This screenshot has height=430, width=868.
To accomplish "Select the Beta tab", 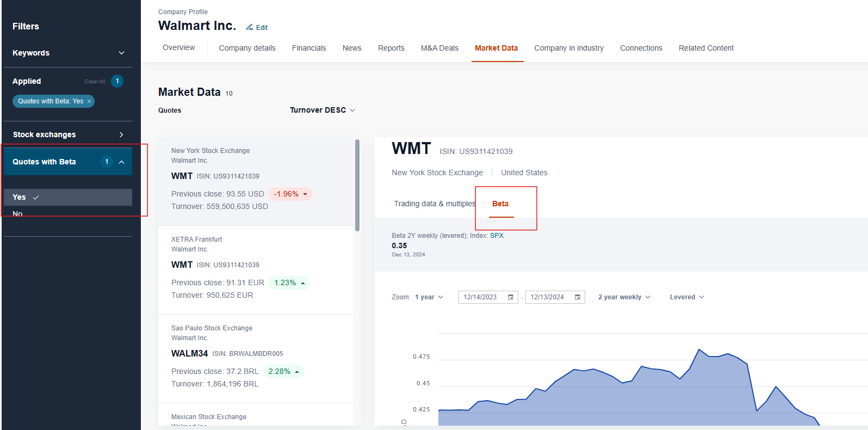I will [500, 204].
